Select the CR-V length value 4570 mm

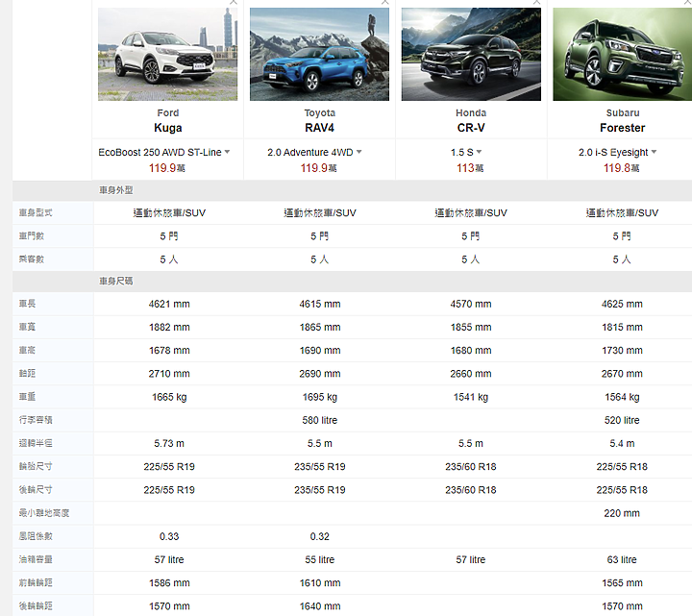(471, 304)
